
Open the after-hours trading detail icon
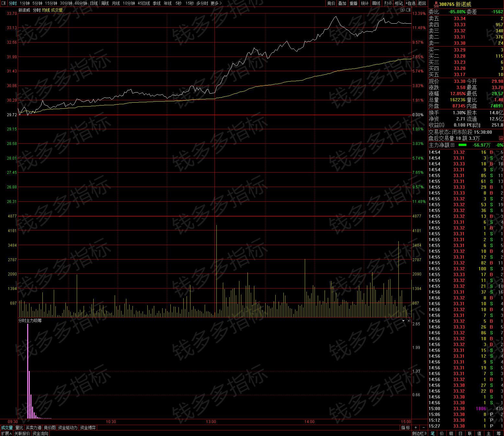(501, 139)
